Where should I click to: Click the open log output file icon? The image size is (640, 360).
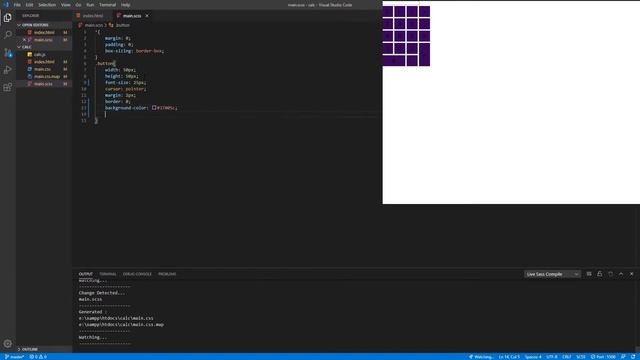pyautogui.click(x=610, y=274)
